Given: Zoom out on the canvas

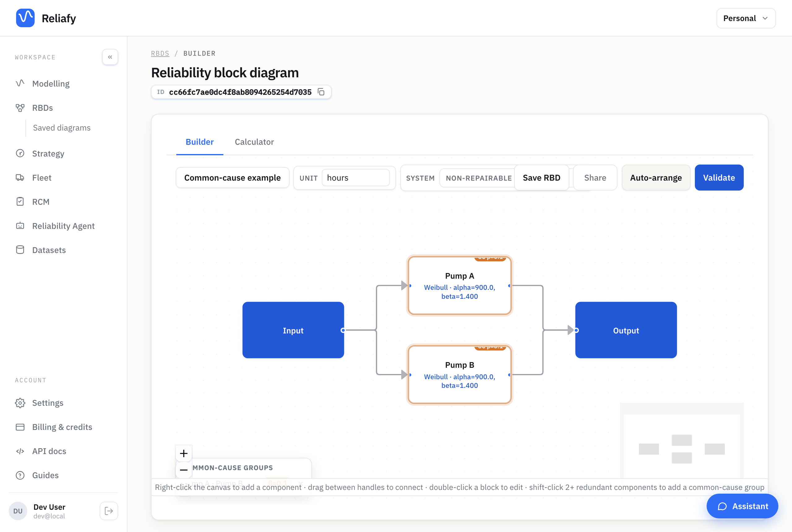Looking at the screenshot, I should tap(183, 470).
